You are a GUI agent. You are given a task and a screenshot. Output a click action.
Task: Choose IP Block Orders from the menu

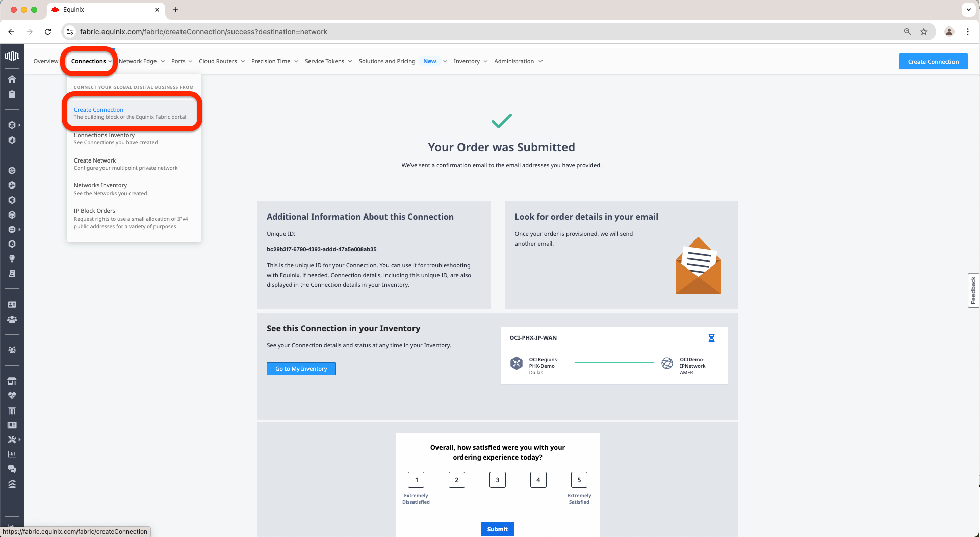coord(133,219)
